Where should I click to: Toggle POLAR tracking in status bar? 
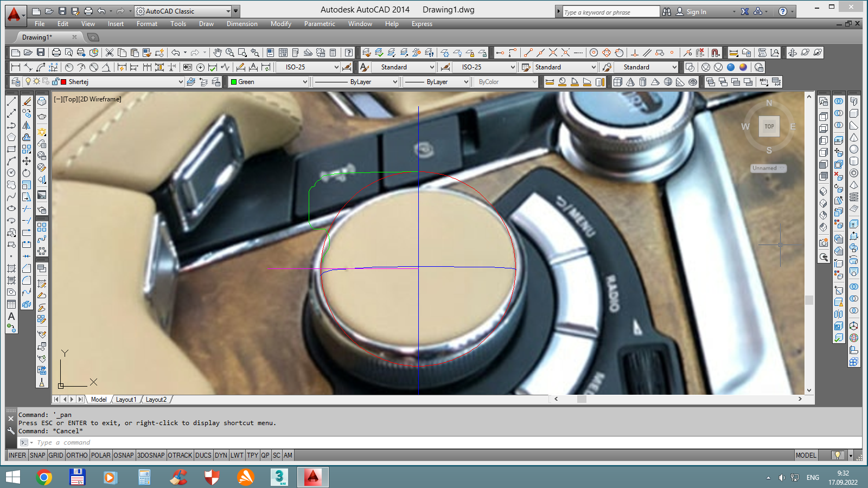click(101, 455)
